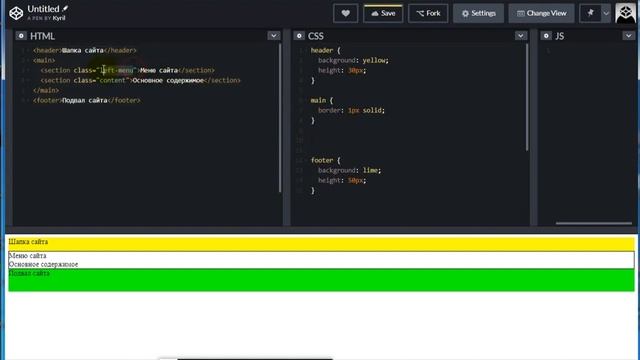The image size is (640, 360).
Task: Click the Untitled pen title
Action: coord(43,9)
